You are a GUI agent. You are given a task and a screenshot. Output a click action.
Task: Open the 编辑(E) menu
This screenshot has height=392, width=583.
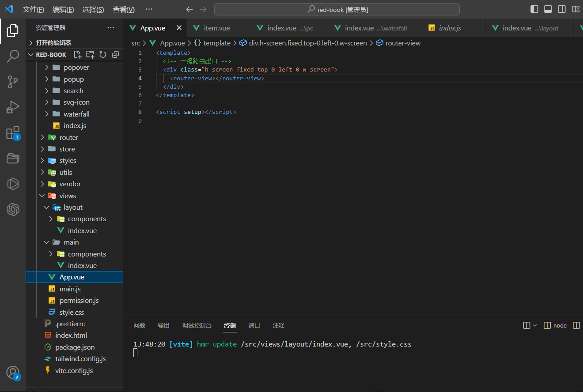[63, 10]
